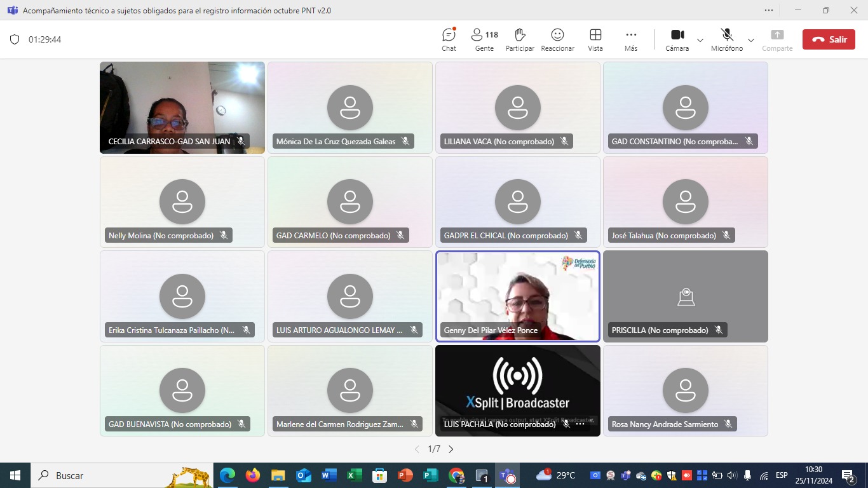Image resolution: width=868 pixels, height=488 pixels.
Task: Click the Comparte share screen button
Action: 777,39
